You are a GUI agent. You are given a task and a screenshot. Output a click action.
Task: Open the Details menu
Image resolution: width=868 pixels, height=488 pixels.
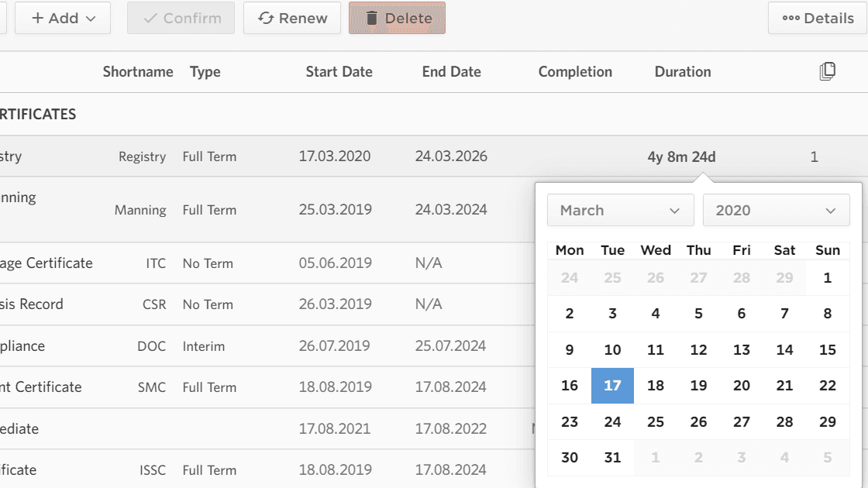(818, 18)
